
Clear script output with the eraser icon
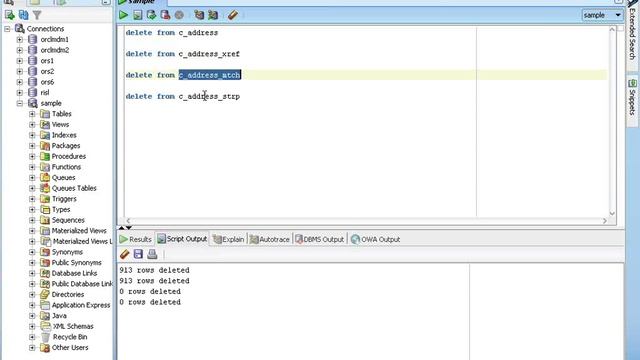pyautogui.click(x=124, y=254)
